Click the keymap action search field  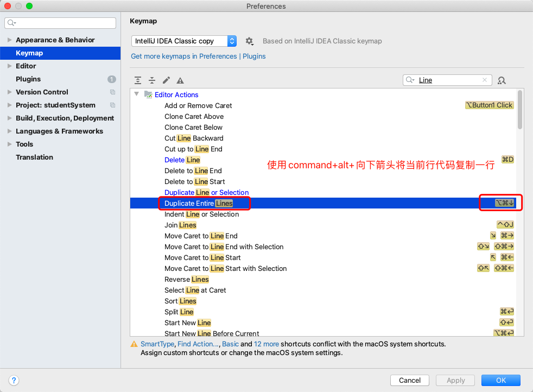[x=447, y=80]
